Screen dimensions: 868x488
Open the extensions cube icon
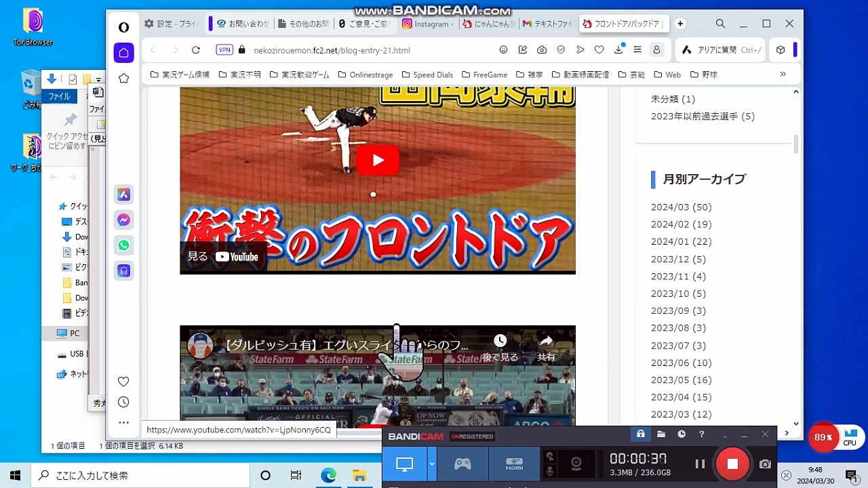(x=781, y=50)
